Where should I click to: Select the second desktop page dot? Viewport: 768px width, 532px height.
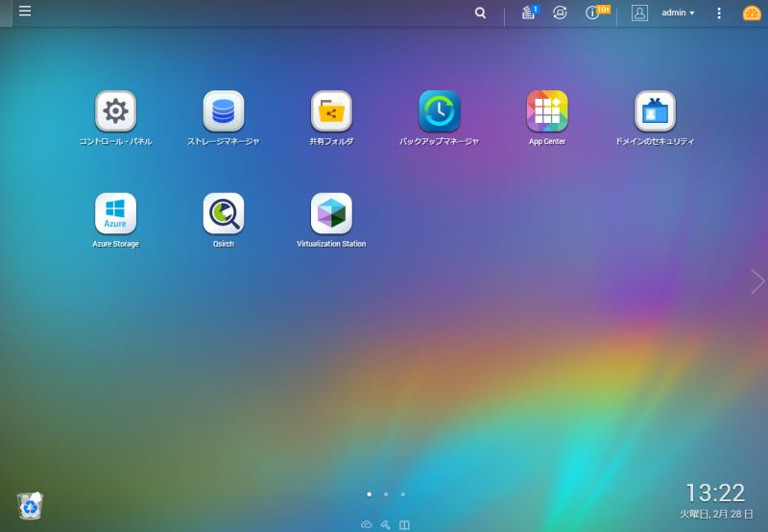386,495
